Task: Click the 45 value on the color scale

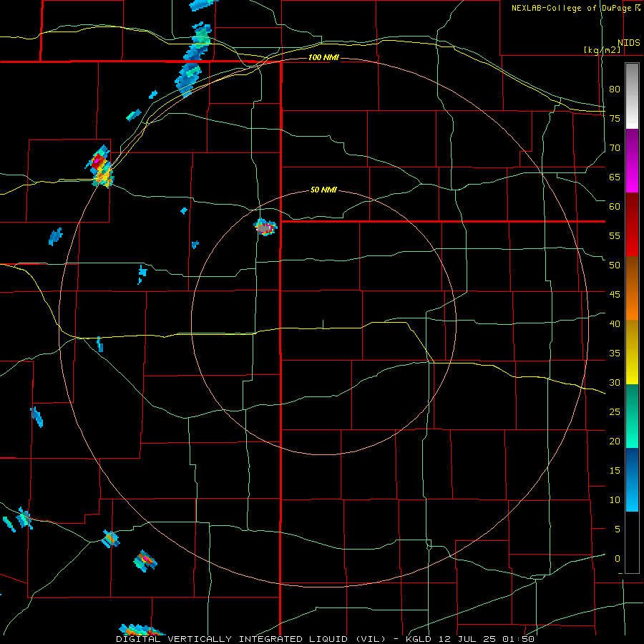Action: (615, 295)
